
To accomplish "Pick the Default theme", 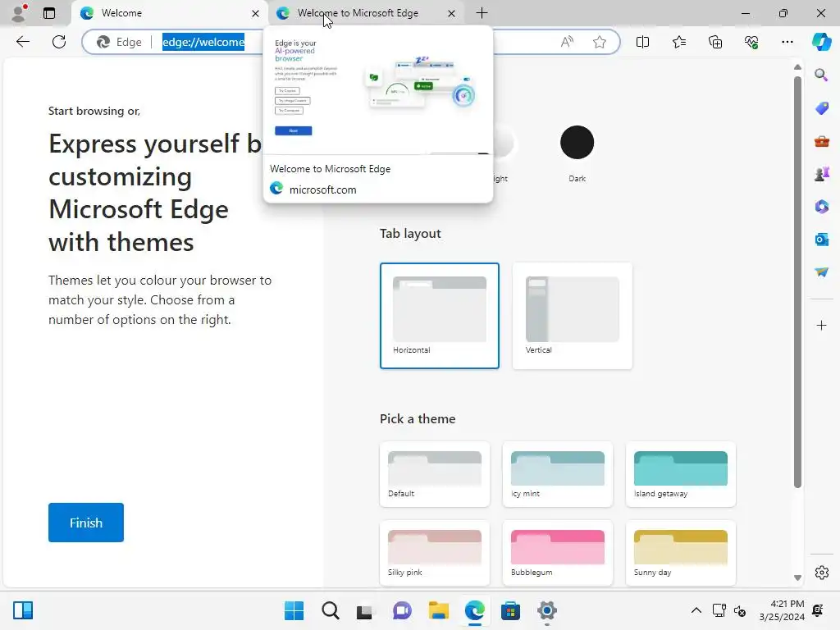I will point(435,474).
